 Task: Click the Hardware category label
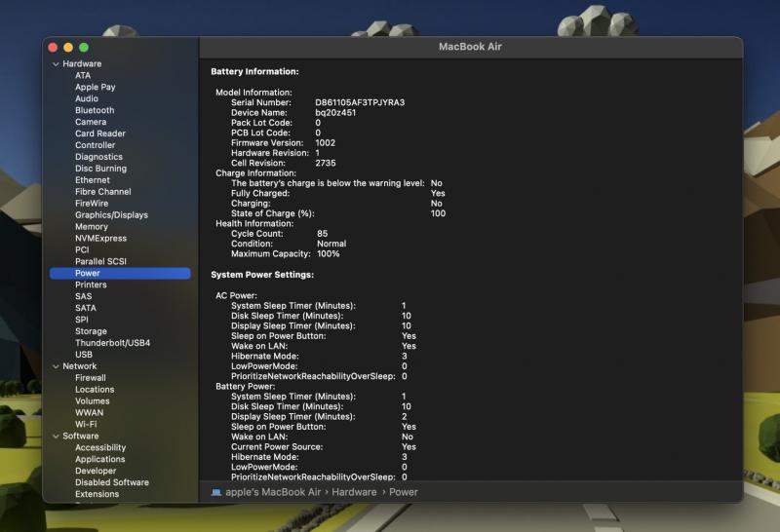click(x=82, y=63)
